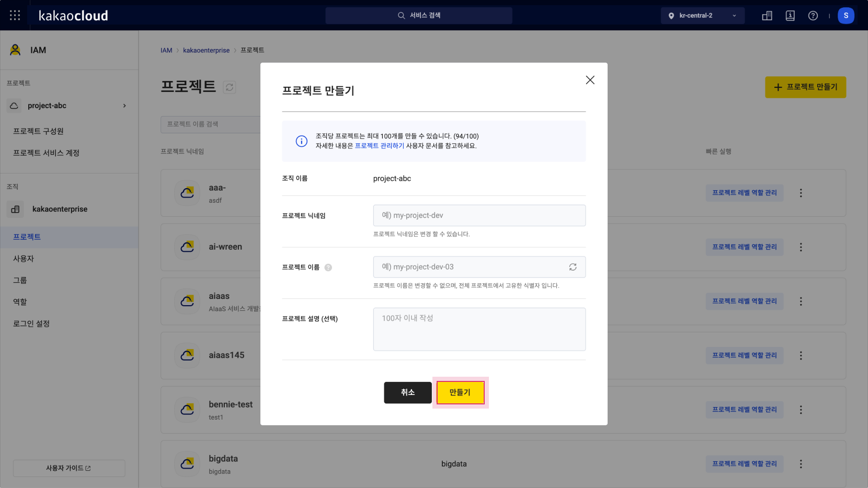Close the 프로젝트 만들기 dialog with X

coord(590,80)
